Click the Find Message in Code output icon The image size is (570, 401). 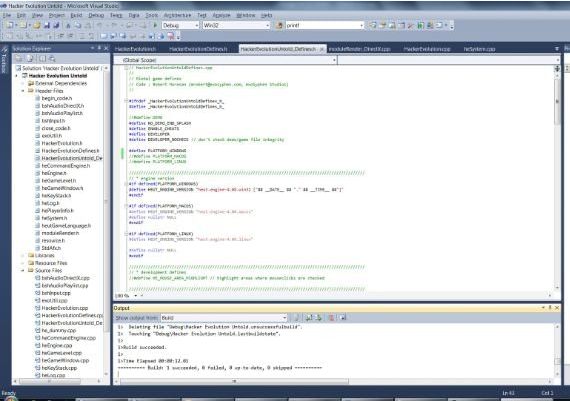296,318
